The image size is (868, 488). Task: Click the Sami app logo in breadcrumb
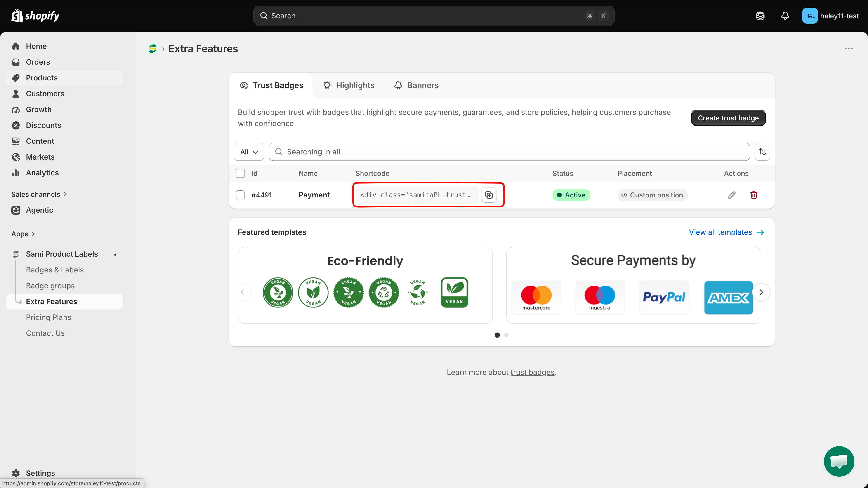pos(153,49)
